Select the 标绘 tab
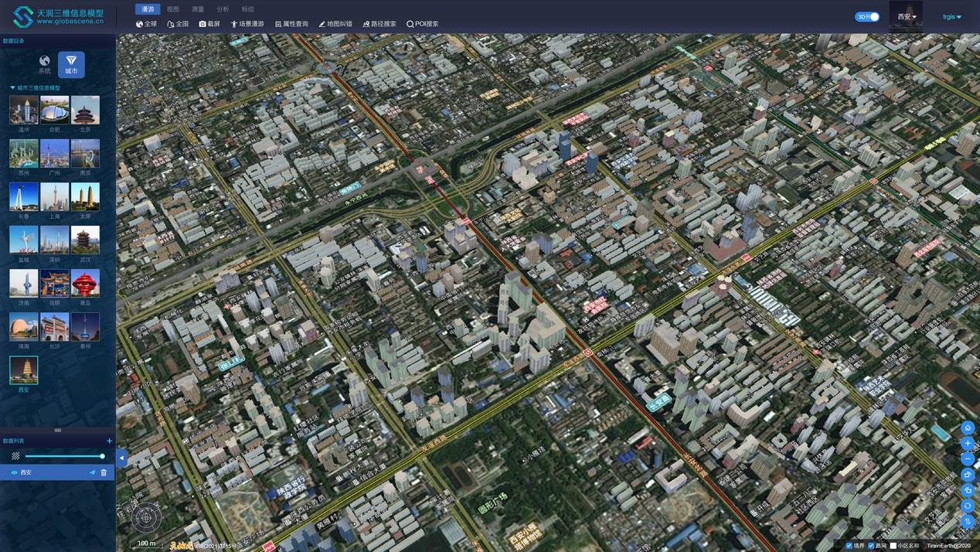Viewport: 980px width, 552px height. coord(247,9)
